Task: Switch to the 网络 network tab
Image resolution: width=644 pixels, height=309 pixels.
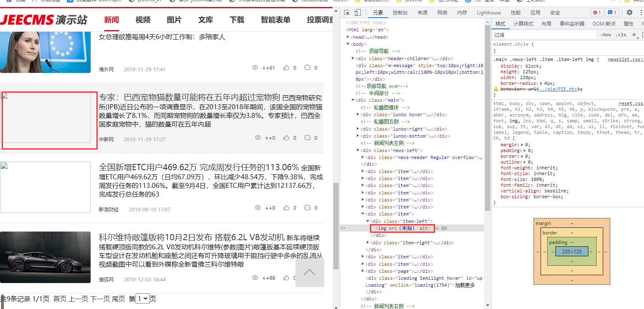Action: [442, 13]
